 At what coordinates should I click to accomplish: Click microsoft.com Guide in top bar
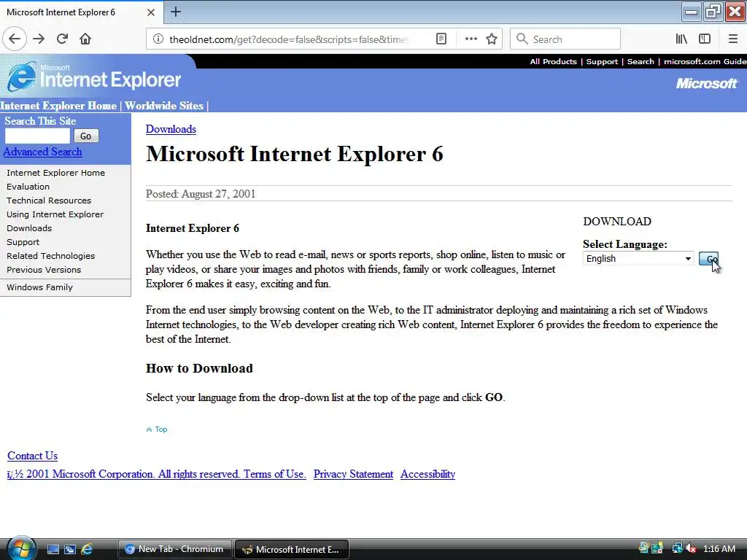[x=705, y=61]
